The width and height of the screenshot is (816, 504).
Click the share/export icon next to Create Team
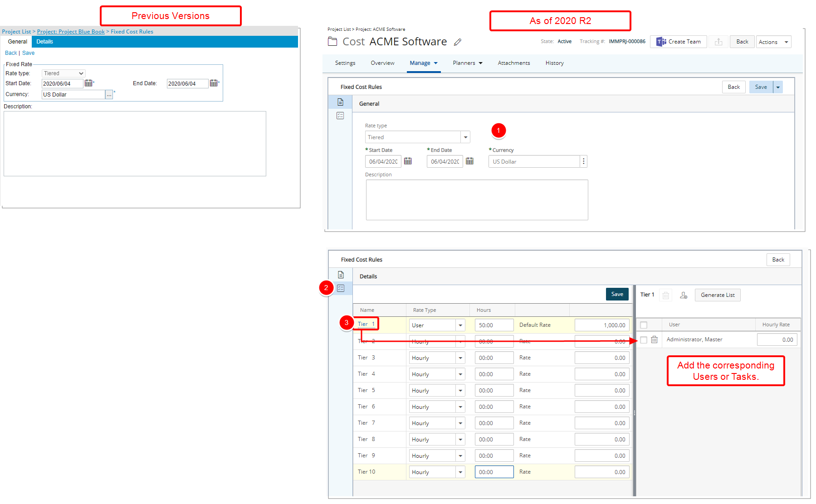(718, 42)
